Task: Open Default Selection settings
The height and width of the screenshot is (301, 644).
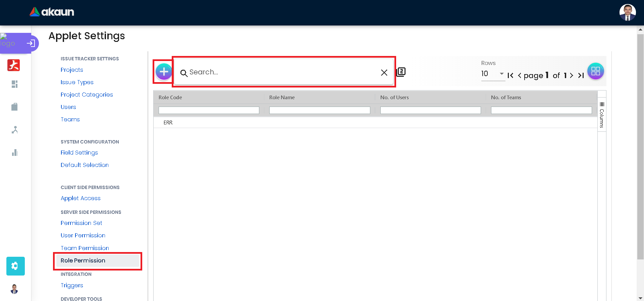Action: [x=85, y=165]
